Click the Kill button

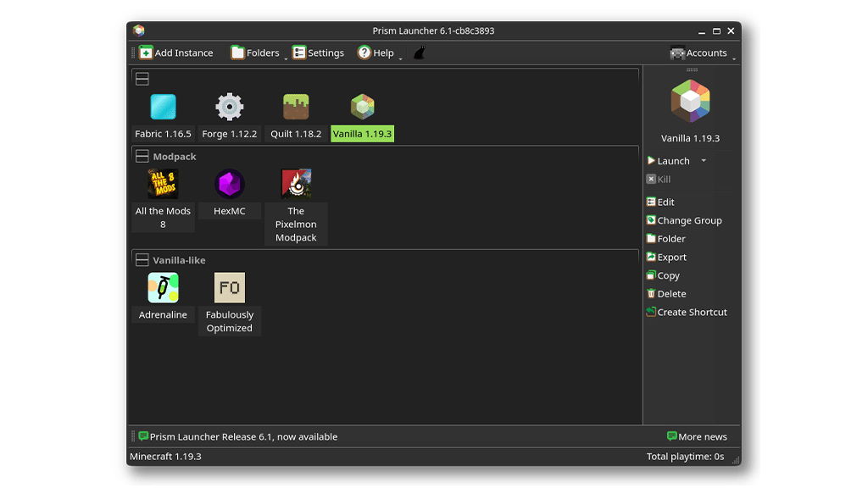[658, 179]
